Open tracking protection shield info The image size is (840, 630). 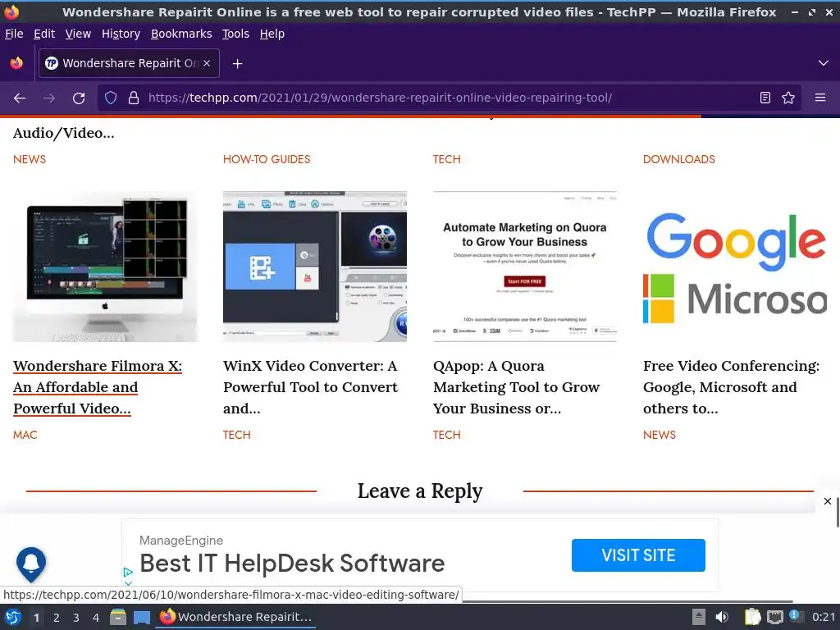point(111,98)
